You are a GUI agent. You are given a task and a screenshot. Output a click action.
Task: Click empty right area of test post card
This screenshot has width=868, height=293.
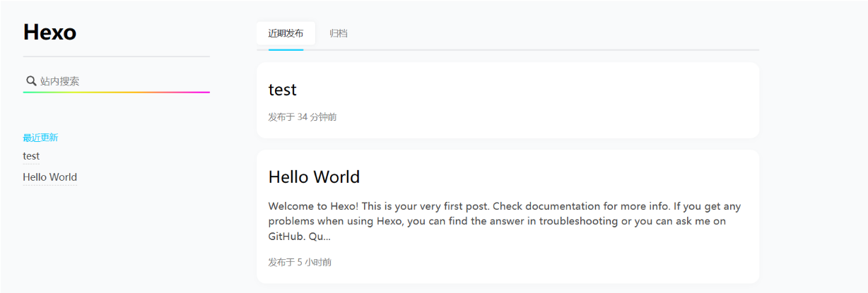click(x=601, y=99)
